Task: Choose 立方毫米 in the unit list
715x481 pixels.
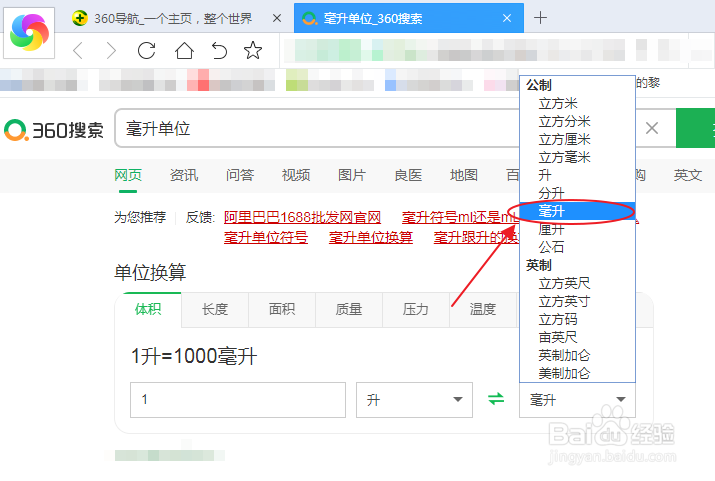Action: point(577,157)
